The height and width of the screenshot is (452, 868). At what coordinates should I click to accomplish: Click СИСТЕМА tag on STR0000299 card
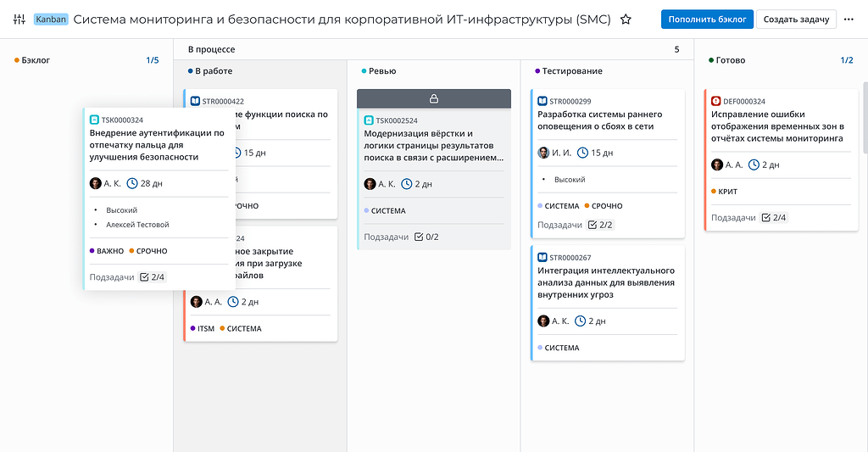(x=559, y=205)
